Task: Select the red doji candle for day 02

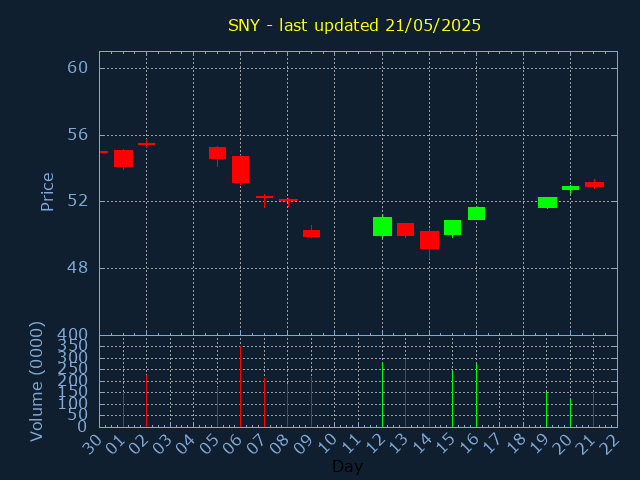Action: coord(147,144)
